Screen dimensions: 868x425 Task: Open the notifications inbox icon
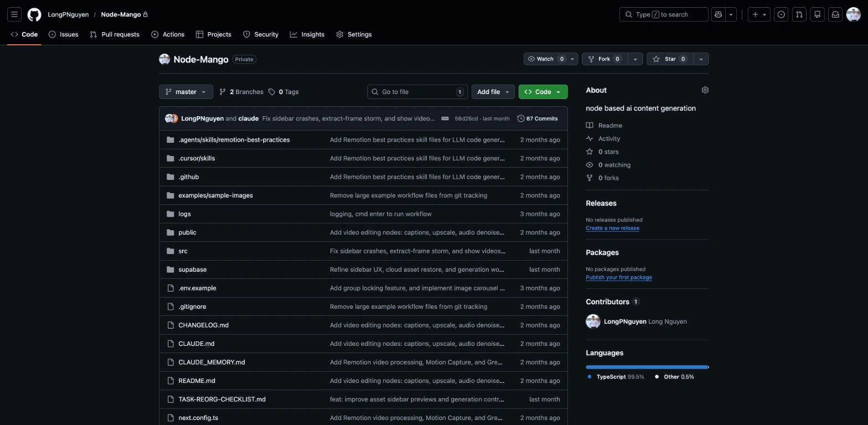[835, 14]
